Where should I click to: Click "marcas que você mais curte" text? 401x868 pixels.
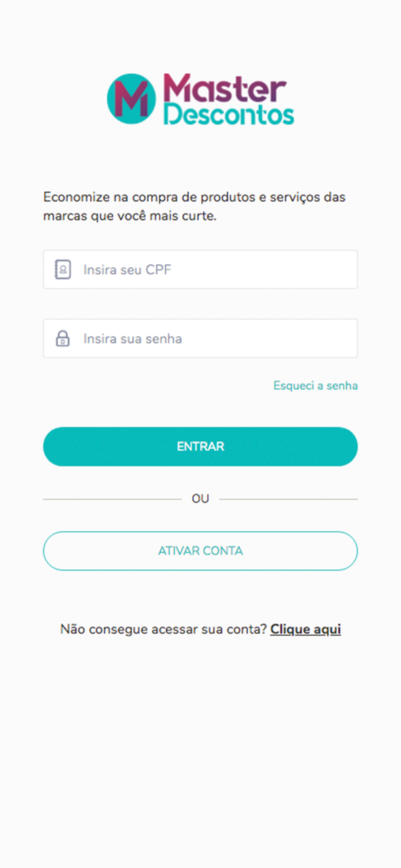(x=130, y=216)
